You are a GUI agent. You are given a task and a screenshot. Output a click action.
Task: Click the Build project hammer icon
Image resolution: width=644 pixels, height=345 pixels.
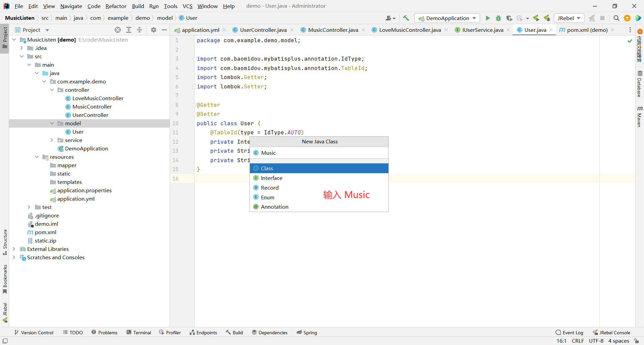point(406,18)
